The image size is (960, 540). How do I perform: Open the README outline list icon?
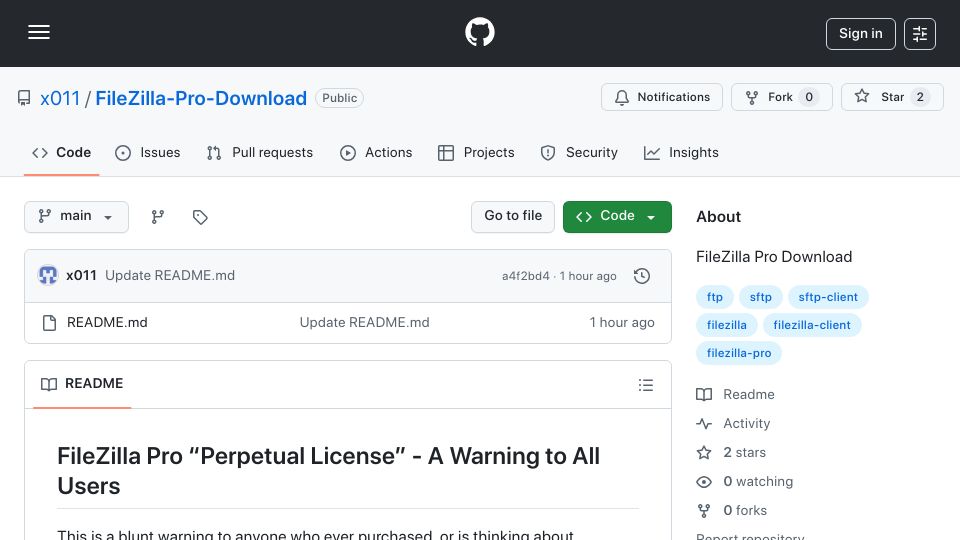645,385
